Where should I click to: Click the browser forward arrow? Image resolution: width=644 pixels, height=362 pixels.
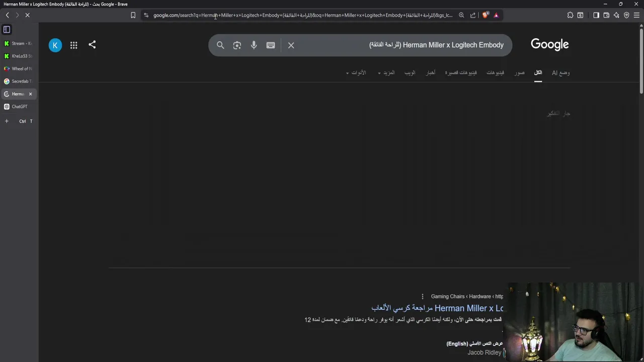coord(17,15)
